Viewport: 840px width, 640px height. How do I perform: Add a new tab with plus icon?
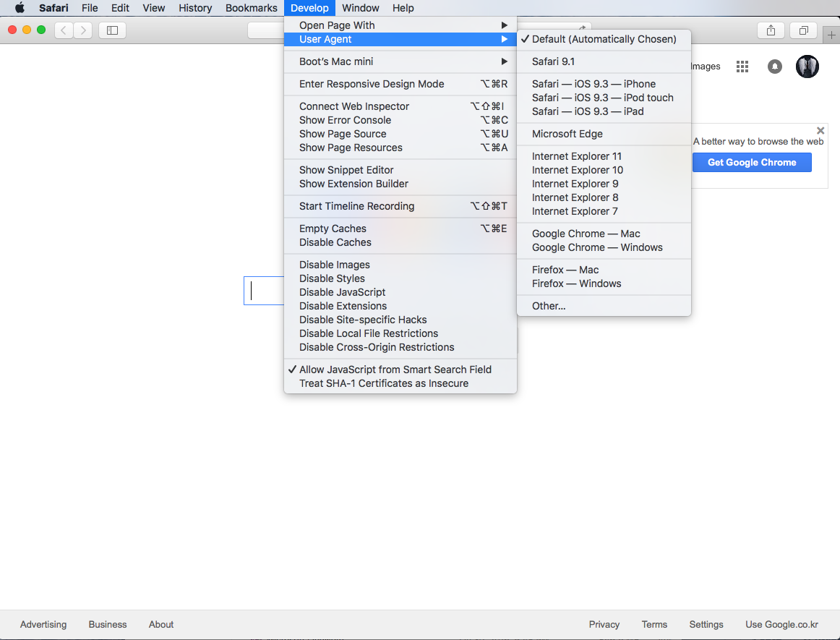(x=831, y=35)
